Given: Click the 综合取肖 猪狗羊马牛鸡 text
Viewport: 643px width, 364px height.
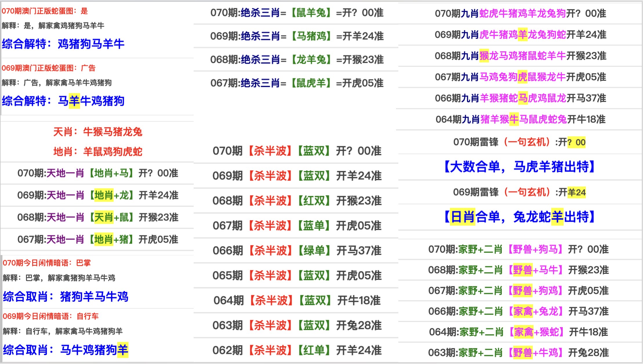Looking at the screenshot, I should [66, 296].
